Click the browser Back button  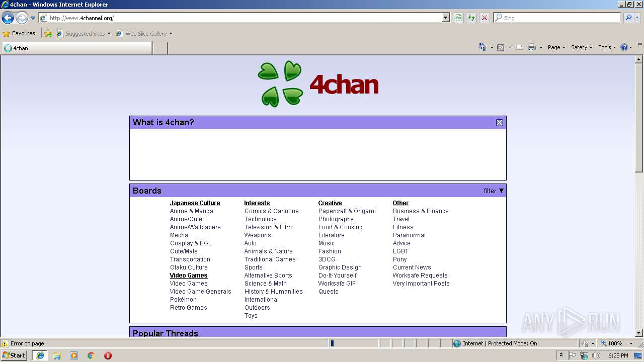[8, 18]
